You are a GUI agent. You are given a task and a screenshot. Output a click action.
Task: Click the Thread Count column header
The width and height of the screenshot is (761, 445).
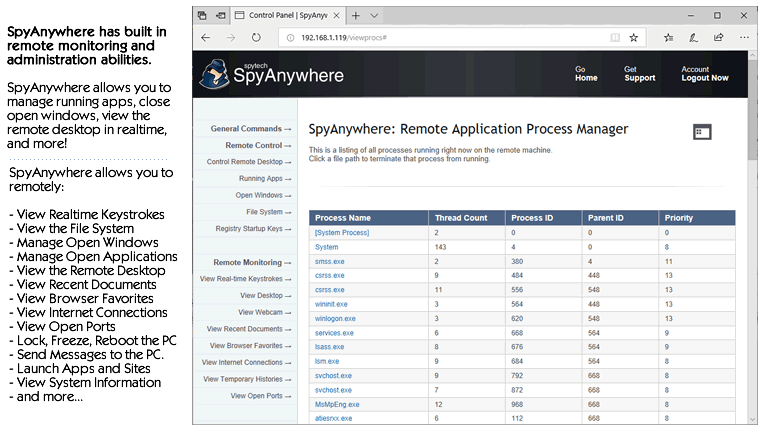(x=467, y=218)
